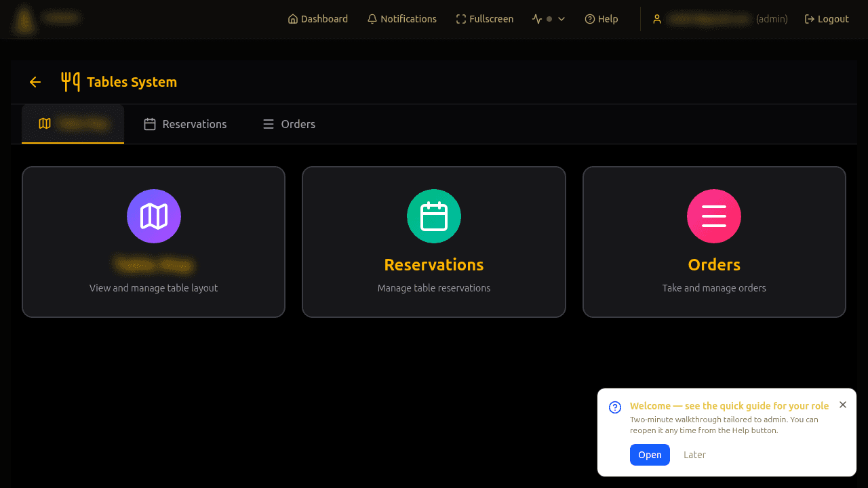Toggle Fullscreen mode
The width and height of the screenshot is (868, 488).
[485, 19]
